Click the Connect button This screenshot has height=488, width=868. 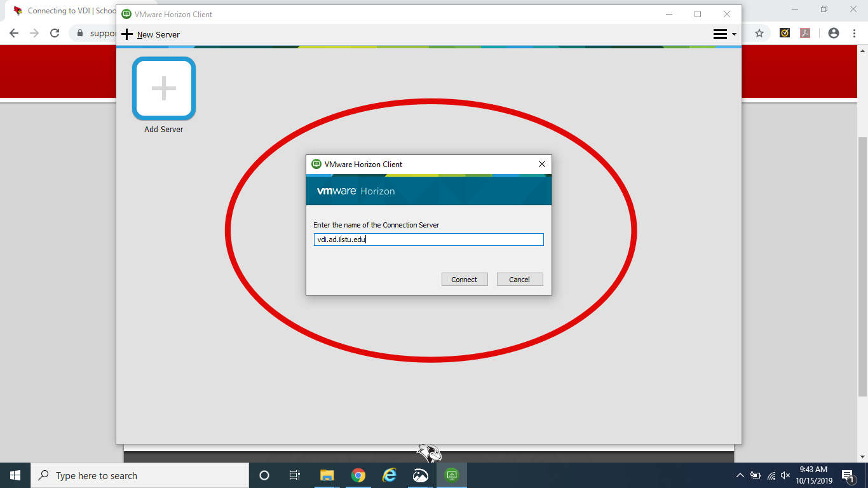465,280
